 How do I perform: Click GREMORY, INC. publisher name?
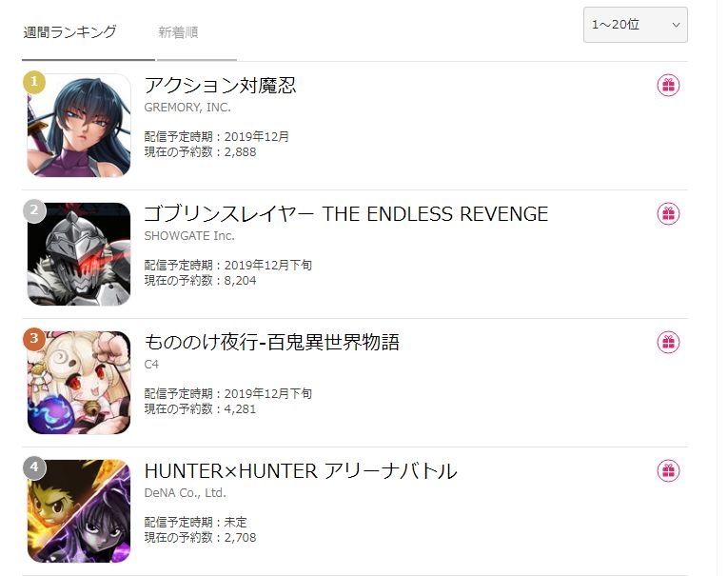tap(187, 108)
